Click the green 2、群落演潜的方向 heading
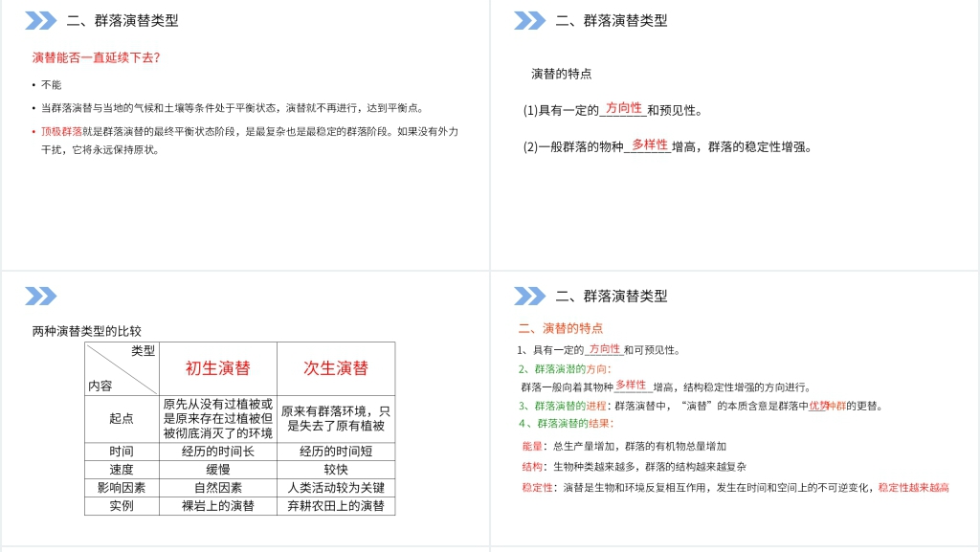The image size is (980, 552). (565, 368)
